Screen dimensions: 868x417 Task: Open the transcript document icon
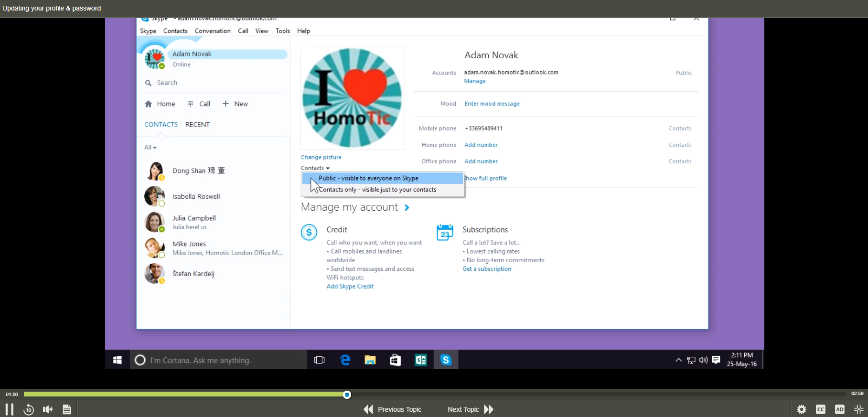pyautogui.click(x=67, y=409)
